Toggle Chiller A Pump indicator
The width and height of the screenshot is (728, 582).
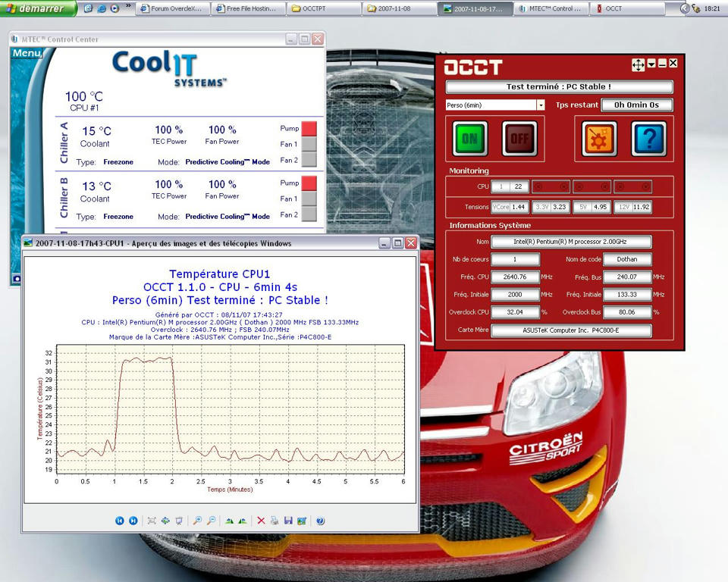(309, 129)
